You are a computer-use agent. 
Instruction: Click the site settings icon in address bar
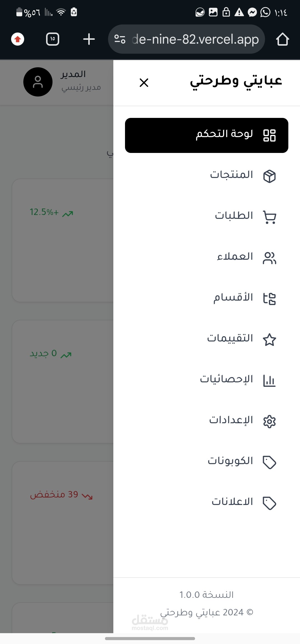point(120,39)
